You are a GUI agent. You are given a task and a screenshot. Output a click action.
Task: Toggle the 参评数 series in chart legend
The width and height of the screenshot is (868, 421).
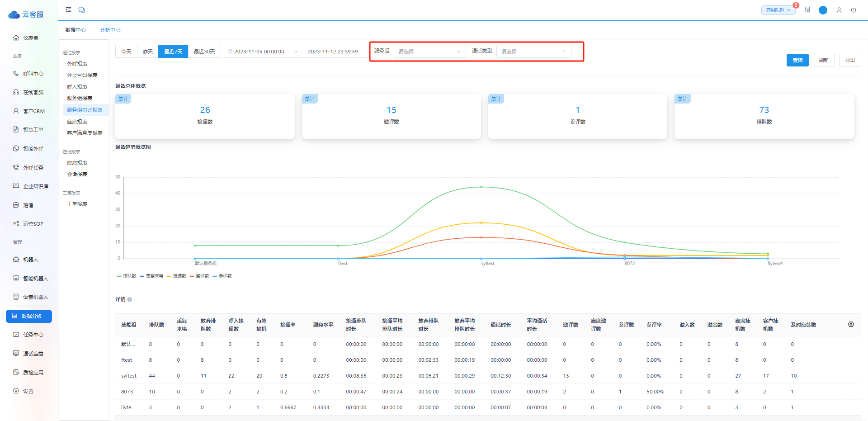pos(222,276)
